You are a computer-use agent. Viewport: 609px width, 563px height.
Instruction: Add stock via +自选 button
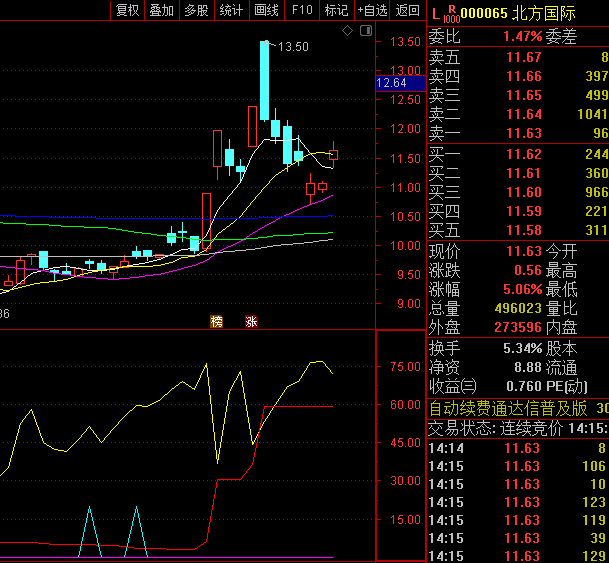[x=371, y=11]
